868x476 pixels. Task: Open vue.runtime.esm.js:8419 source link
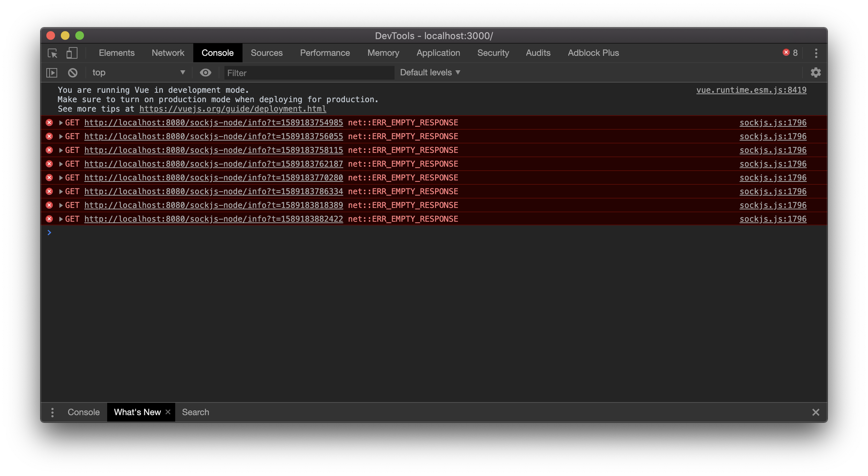pyautogui.click(x=751, y=90)
